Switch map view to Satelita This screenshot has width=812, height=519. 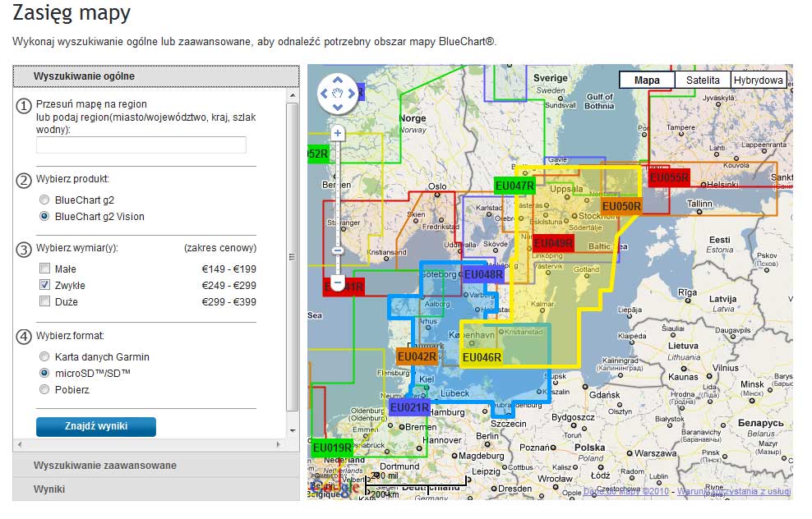point(703,80)
